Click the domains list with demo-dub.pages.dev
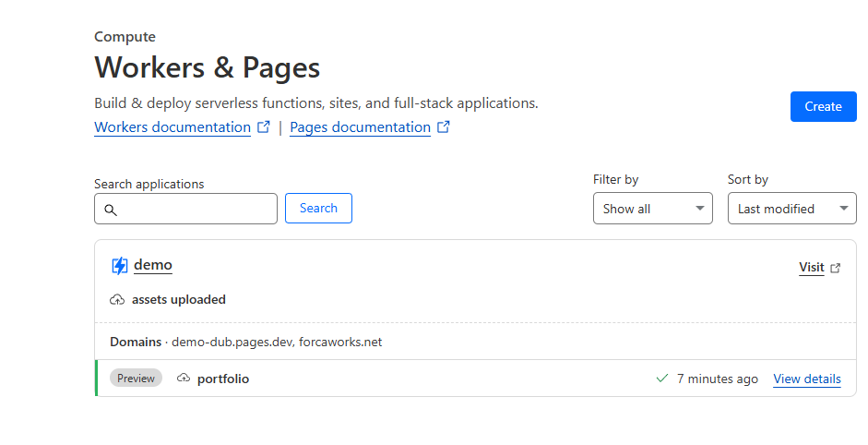 (x=276, y=342)
